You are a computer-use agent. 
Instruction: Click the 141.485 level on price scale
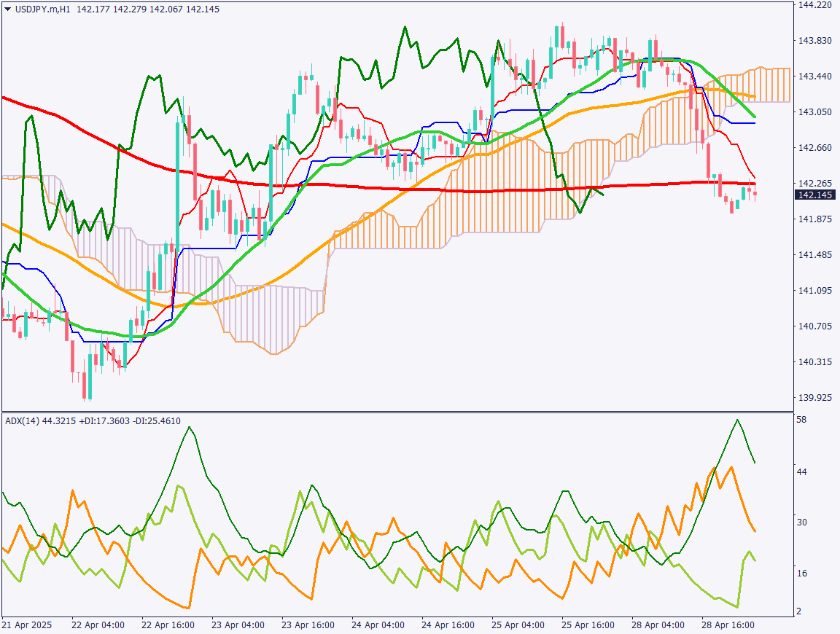click(815, 255)
